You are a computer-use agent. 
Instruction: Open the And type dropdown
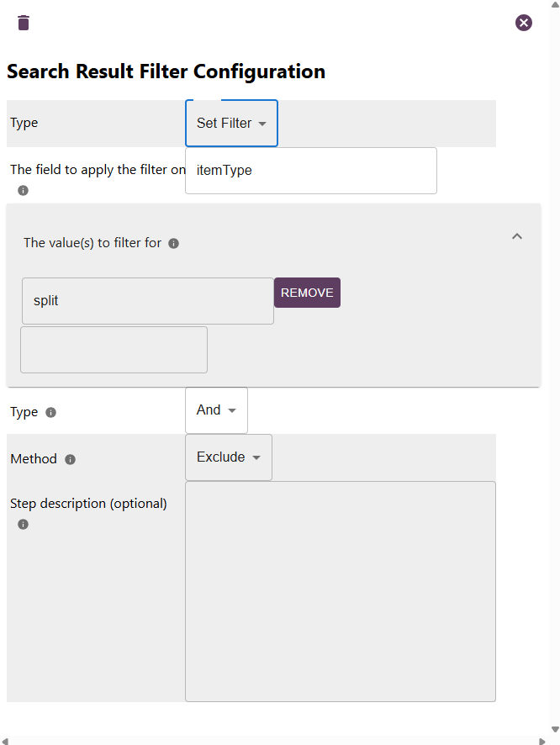[x=216, y=410]
